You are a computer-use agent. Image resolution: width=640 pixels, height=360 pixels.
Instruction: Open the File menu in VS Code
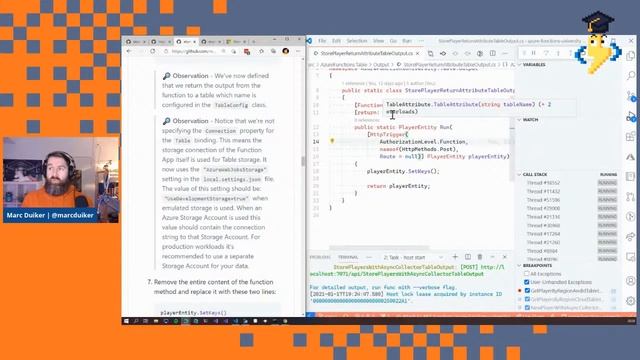[322, 41]
